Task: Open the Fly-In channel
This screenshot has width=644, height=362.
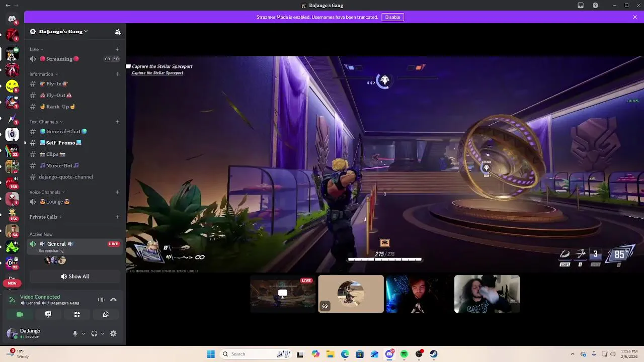Action: [74, 84]
